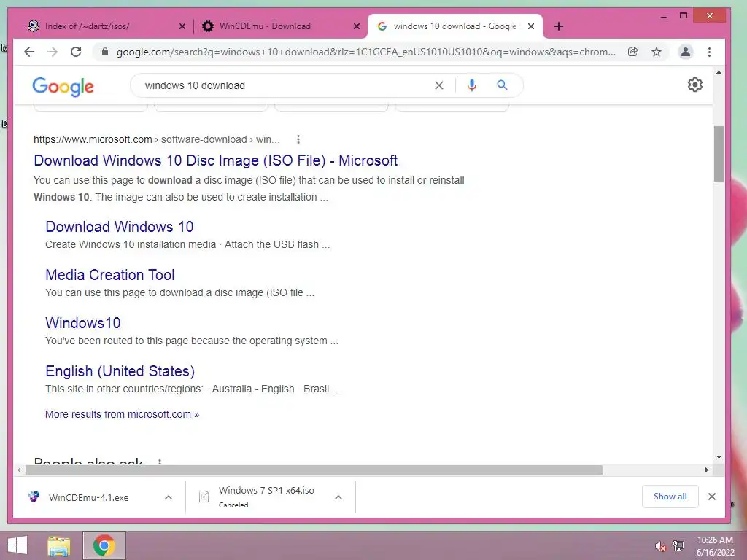Screen dimensions: 747x560
Task: Switch to the WinCDEmu - Download tab
Action: tap(280, 26)
